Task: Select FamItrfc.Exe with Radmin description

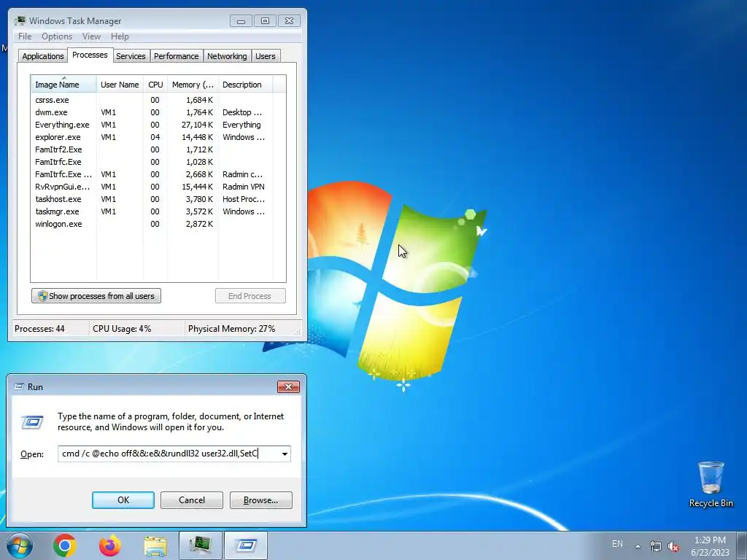Action: point(152,174)
